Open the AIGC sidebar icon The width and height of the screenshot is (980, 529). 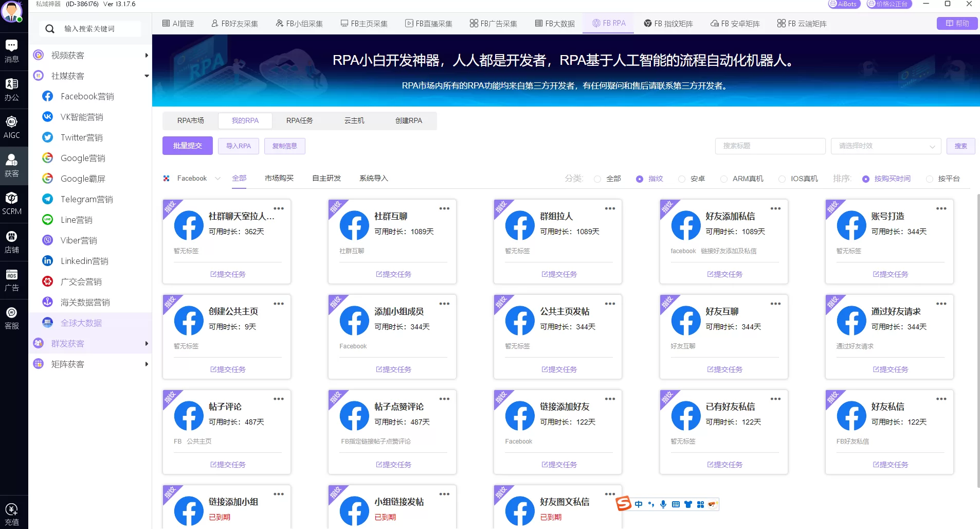point(12,127)
